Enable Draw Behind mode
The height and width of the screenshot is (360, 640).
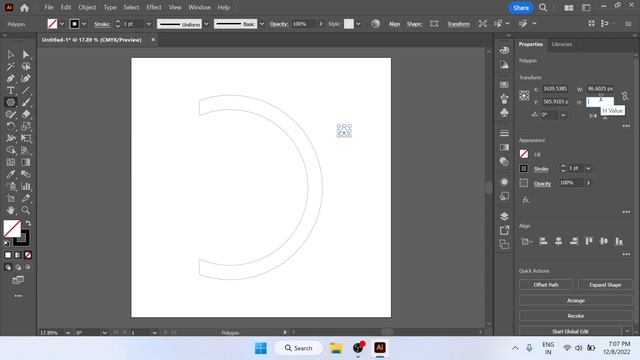(x=18, y=267)
